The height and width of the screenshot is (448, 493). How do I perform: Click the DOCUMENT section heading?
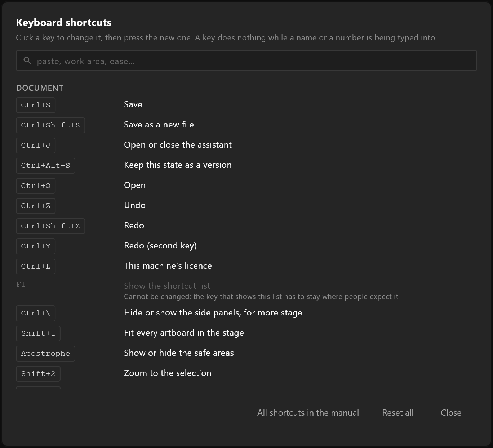click(40, 88)
